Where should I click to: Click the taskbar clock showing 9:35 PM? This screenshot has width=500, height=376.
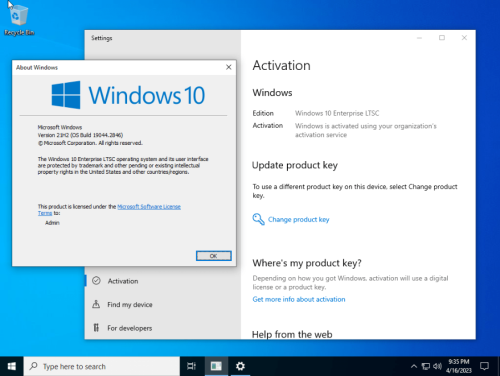click(x=459, y=366)
